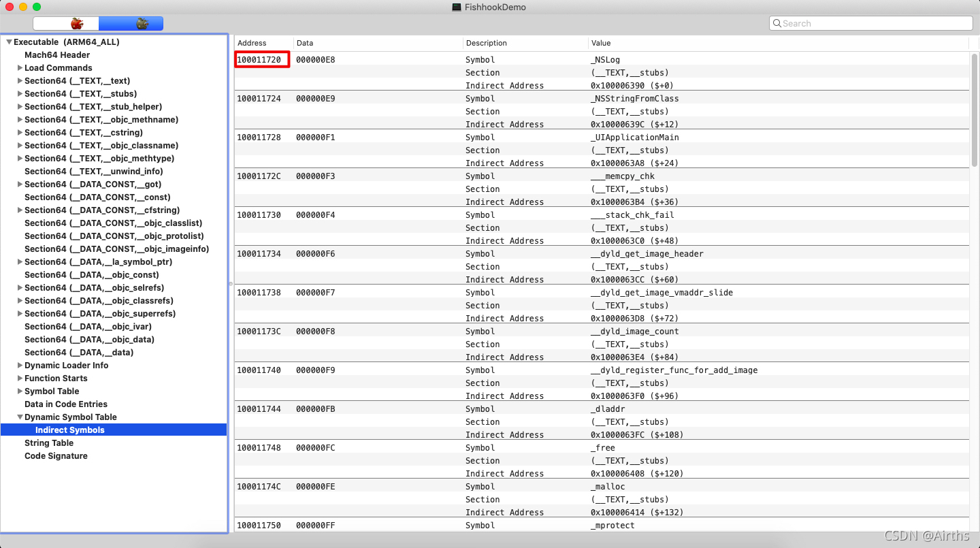
Task: Switch to gray apple RVA address mode
Action: (131, 24)
